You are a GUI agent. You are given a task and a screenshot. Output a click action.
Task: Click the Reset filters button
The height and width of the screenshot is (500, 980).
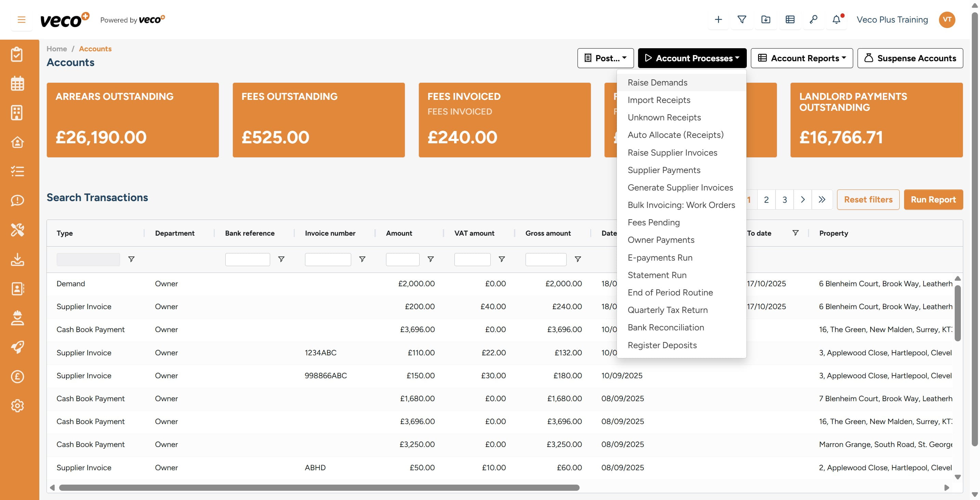(868, 200)
